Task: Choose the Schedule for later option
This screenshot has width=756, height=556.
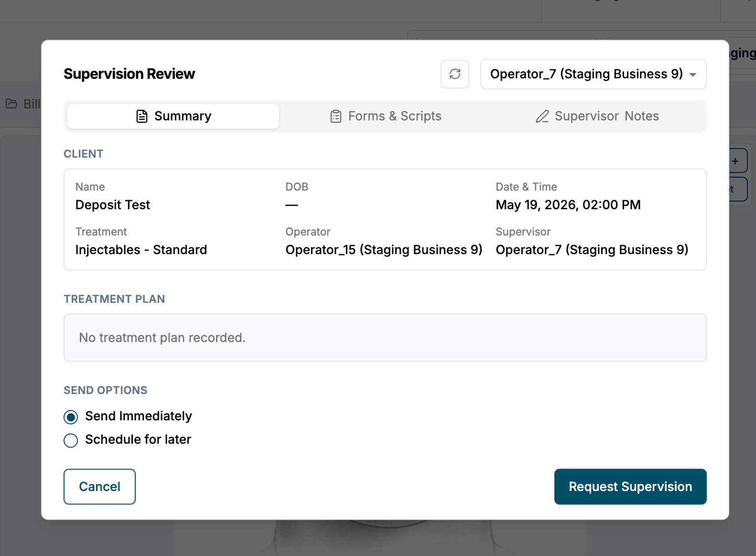Action: pos(71,440)
